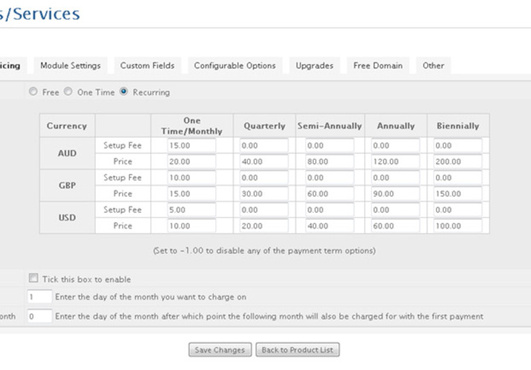This screenshot has height=370, width=531.
Task: Click the Save Changes button
Action: click(220, 350)
